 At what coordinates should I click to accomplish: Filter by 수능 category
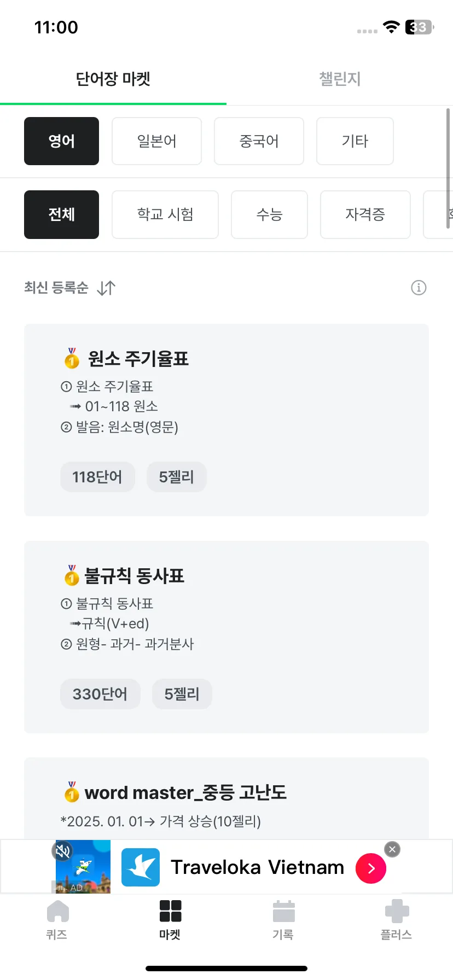click(269, 214)
